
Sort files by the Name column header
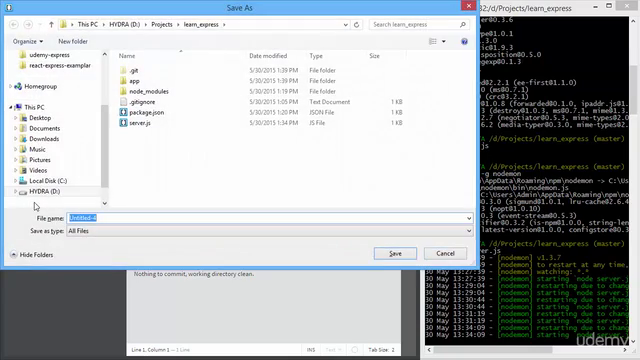tap(127, 56)
